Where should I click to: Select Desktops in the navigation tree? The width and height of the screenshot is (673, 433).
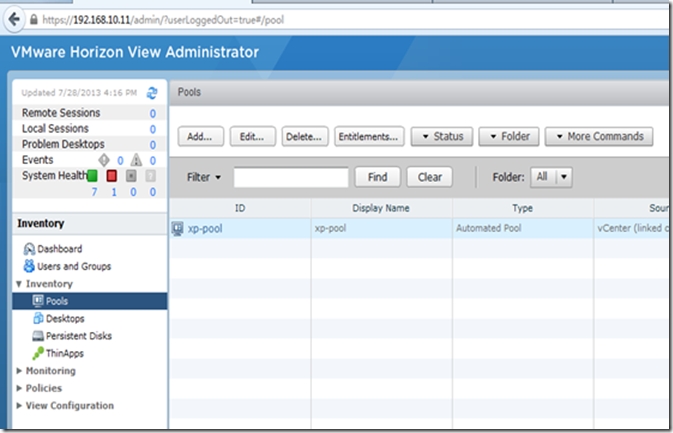point(65,318)
